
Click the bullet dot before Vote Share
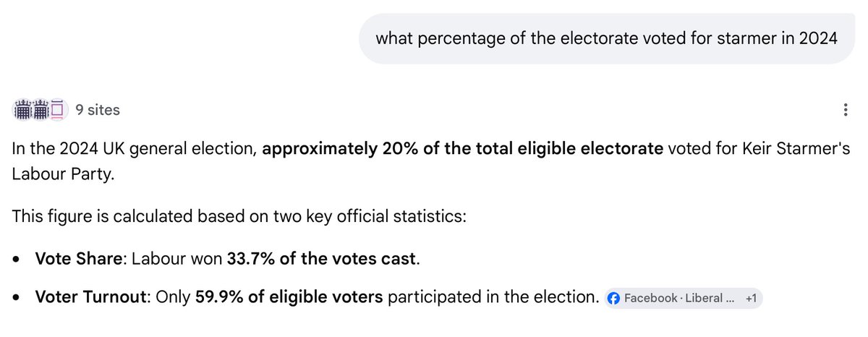pyautogui.click(x=17, y=260)
